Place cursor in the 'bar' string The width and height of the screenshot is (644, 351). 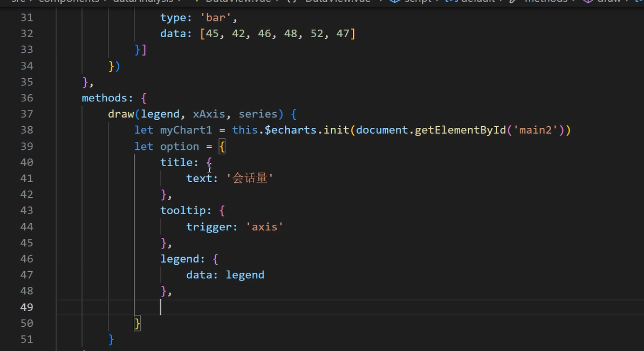pyautogui.click(x=216, y=18)
